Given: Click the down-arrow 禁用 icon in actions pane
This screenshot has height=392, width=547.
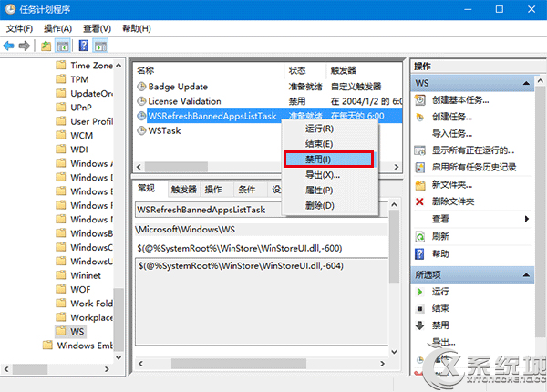Looking at the screenshot, I should tap(419, 325).
